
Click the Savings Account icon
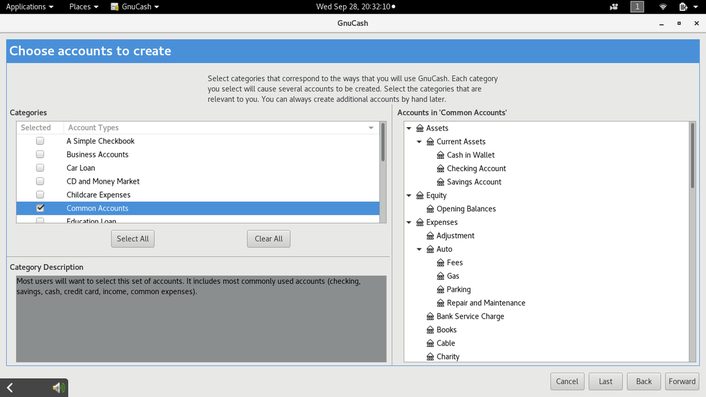pyautogui.click(x=440, y=182)
